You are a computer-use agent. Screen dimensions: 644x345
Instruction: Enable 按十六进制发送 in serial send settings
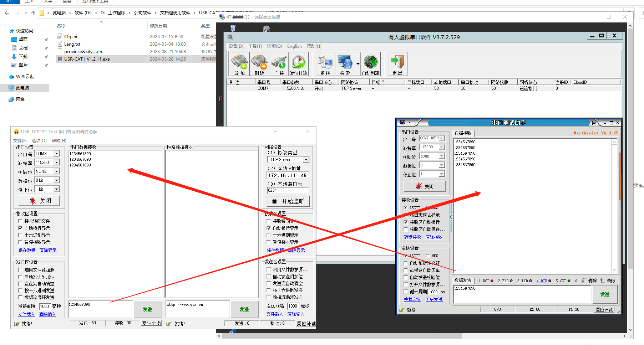coord(20,290)
